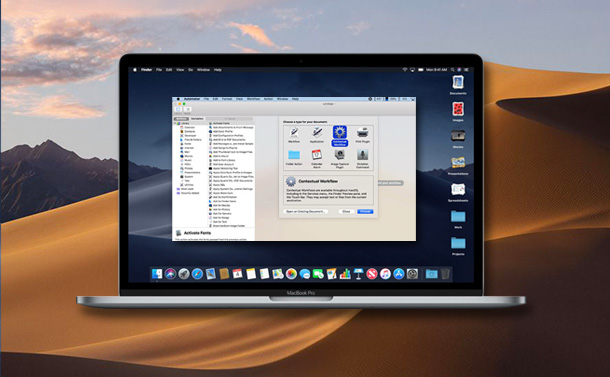Screen dimensions: 610x377
Task: Switch to the Variables segment
Action: point(197,119)
